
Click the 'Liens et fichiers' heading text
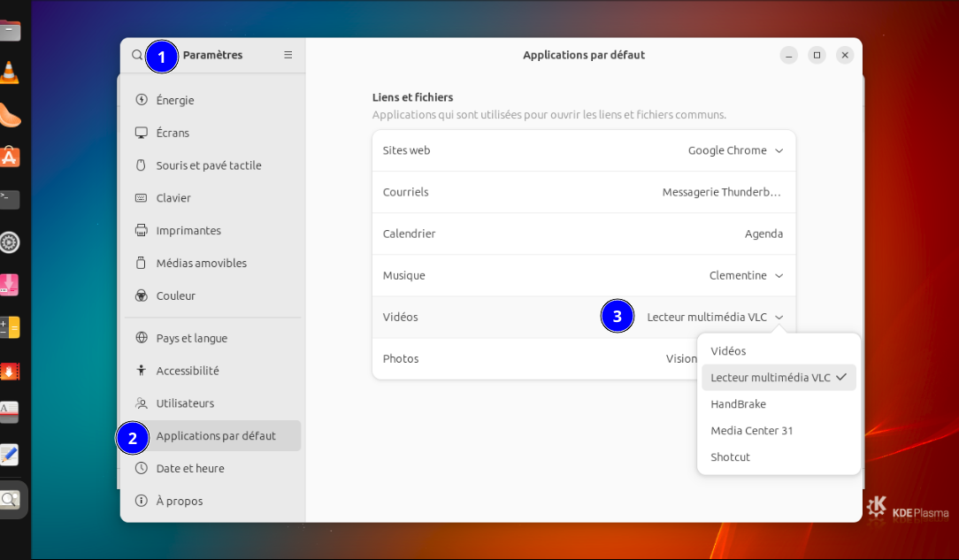(413, 97)
